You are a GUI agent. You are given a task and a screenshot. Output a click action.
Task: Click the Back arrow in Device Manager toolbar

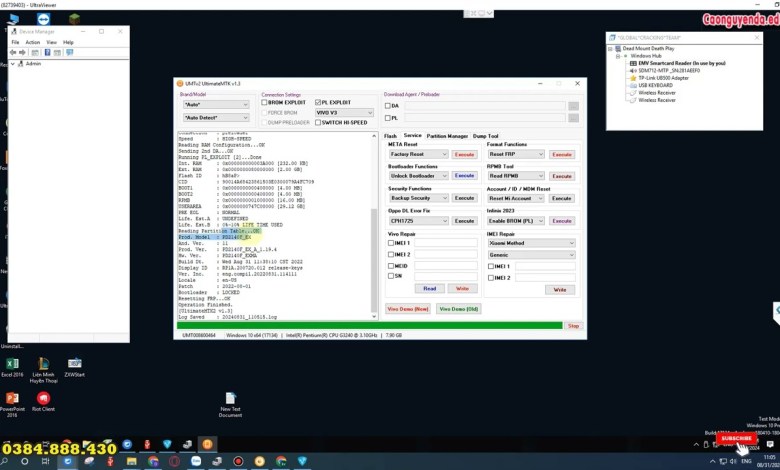14,52
